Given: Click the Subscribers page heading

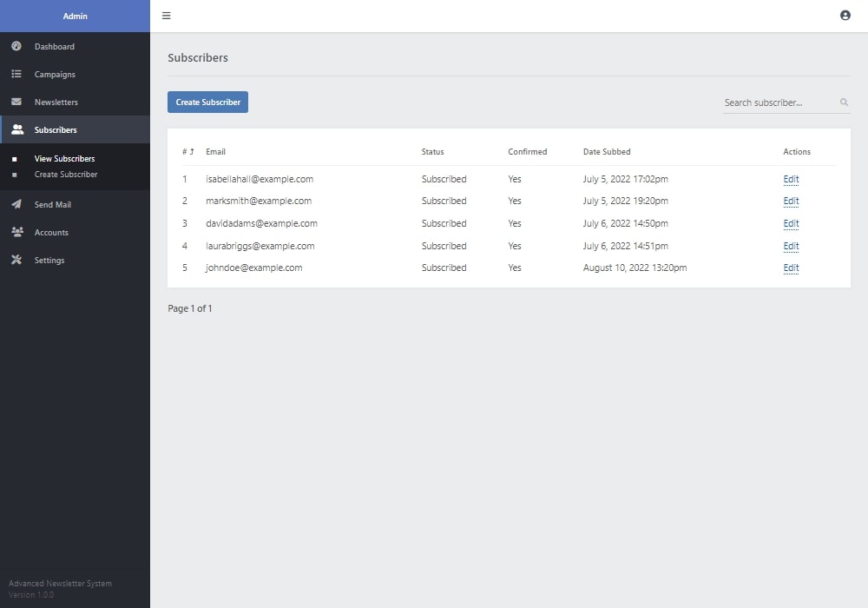Looking at the screenshot, I should (198, 57).
